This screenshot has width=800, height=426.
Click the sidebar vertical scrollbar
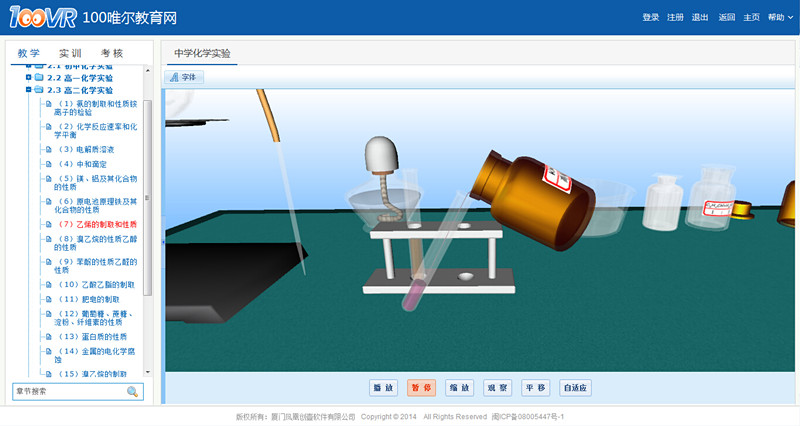tap(148, 200)
